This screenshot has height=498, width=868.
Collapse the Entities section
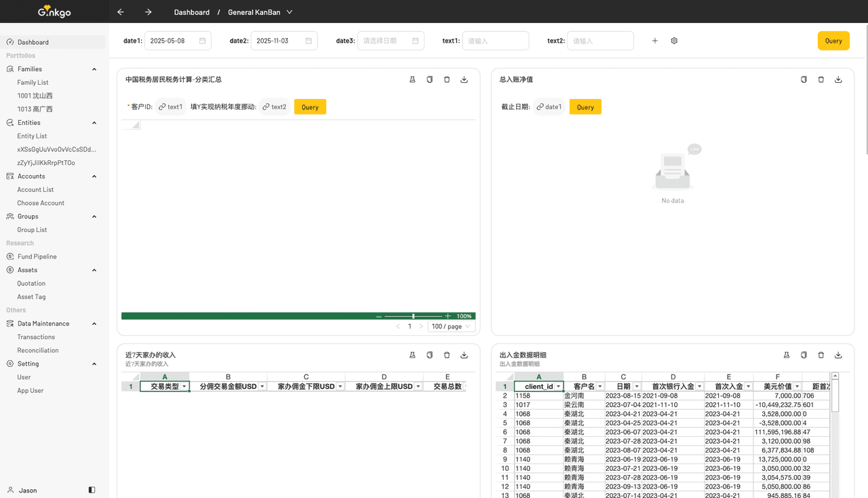pyautogui.click(x=94, y=123)
